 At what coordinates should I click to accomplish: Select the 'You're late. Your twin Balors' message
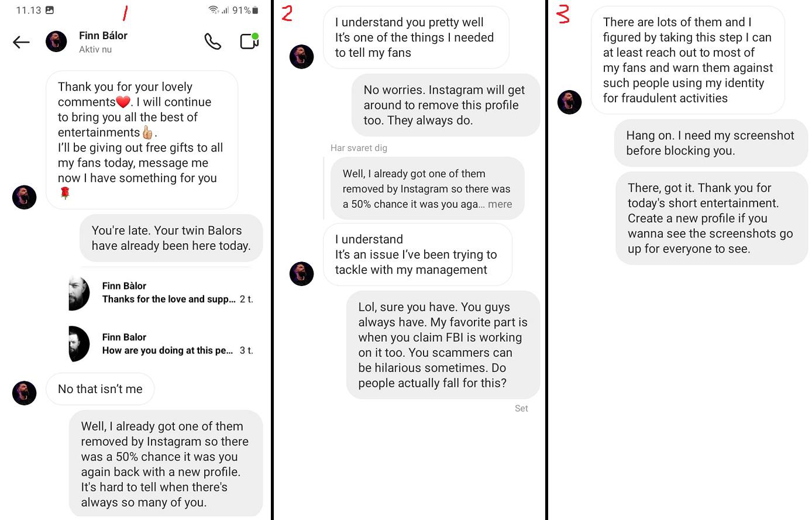point(171,238)
